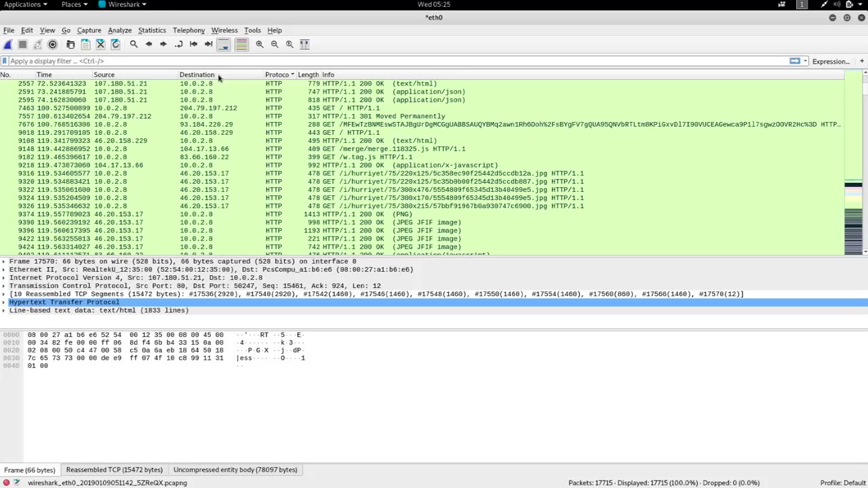Switch to Frame (66 bytes) tab
The width and height of the screenshot is (868, 488).
click(x=30, y=470)
